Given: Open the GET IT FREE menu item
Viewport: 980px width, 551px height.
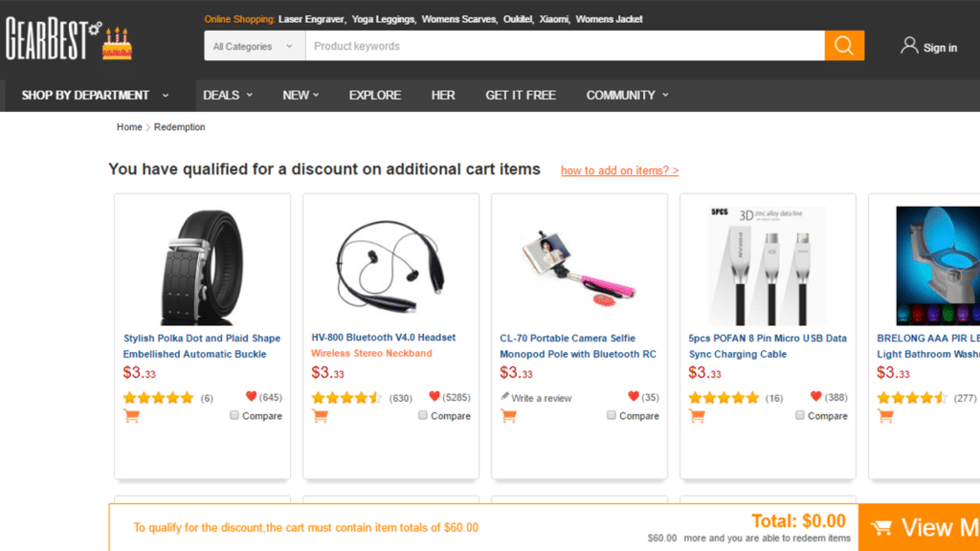Looking at the screenshot, I should point(521,95).
